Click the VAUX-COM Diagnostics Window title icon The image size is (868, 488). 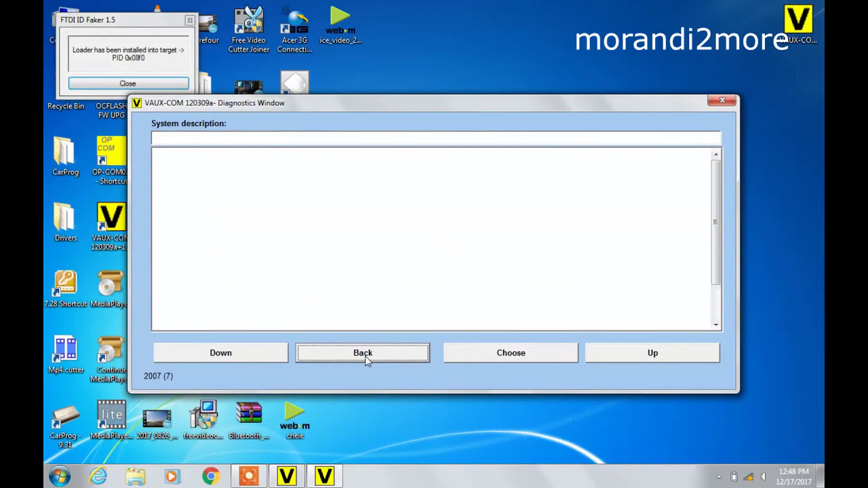136,103
